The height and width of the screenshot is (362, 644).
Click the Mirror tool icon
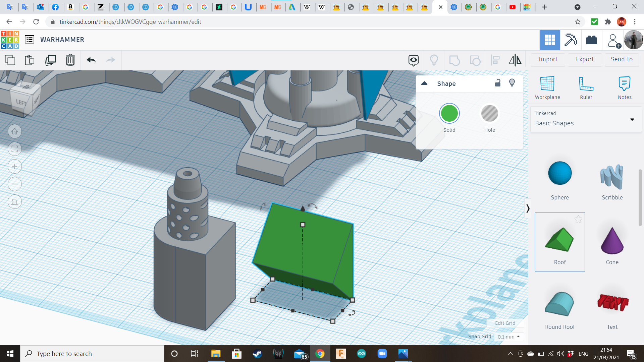click(515, 60)
